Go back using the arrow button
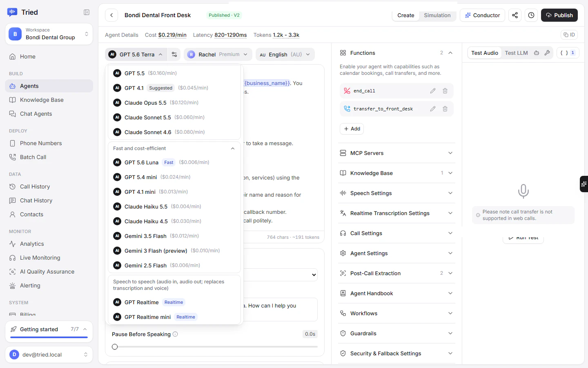This screenshot has width=588, height=368. 111,15
